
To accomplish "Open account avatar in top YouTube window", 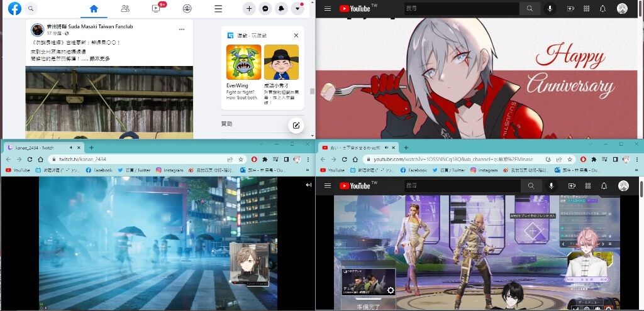I will [x=622, y=9].
